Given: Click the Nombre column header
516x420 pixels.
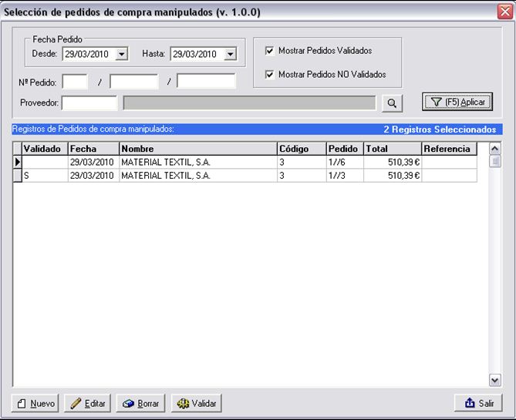Looking at the screenshot, I should 197,149.
